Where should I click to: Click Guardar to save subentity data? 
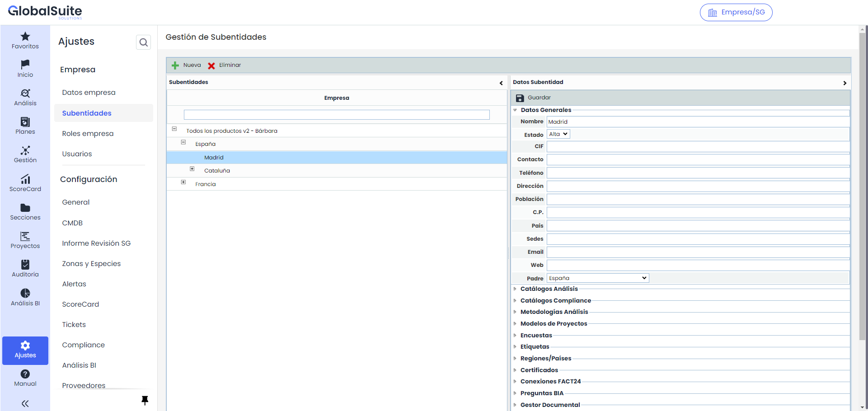click(x=534, y=98)
